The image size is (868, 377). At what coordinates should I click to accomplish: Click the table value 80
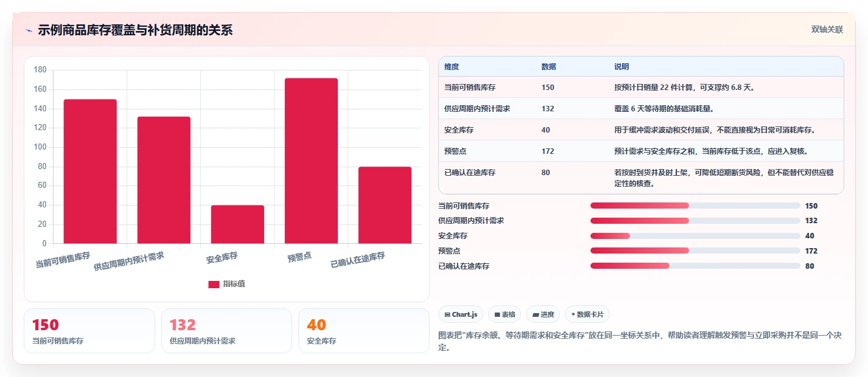545,173
